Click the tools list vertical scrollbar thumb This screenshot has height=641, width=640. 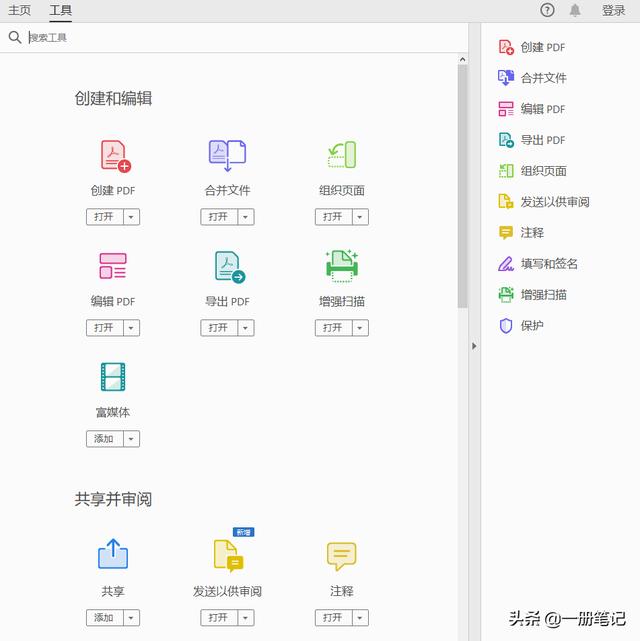click(462, 186)
